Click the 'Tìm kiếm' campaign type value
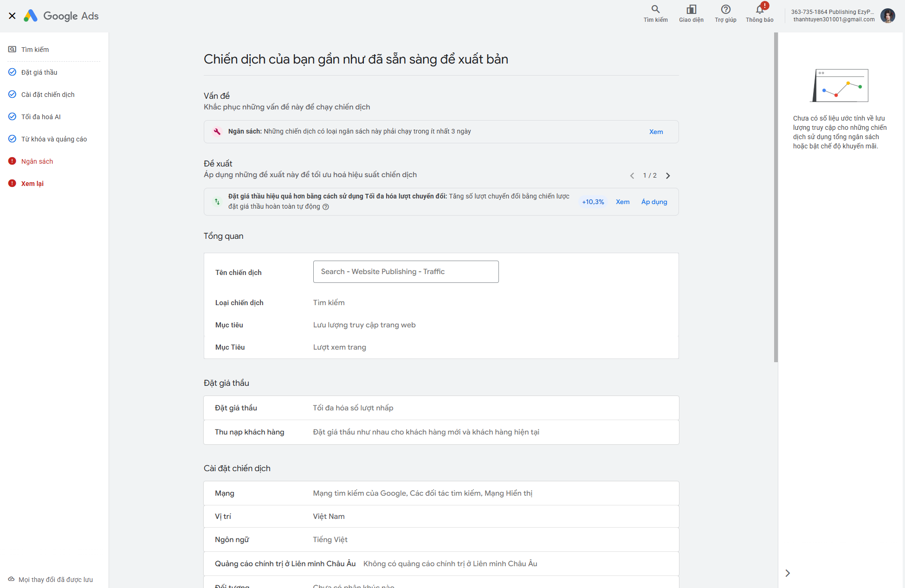The height and width of the screenshot is (588, 905). click(x=329, y=303)
